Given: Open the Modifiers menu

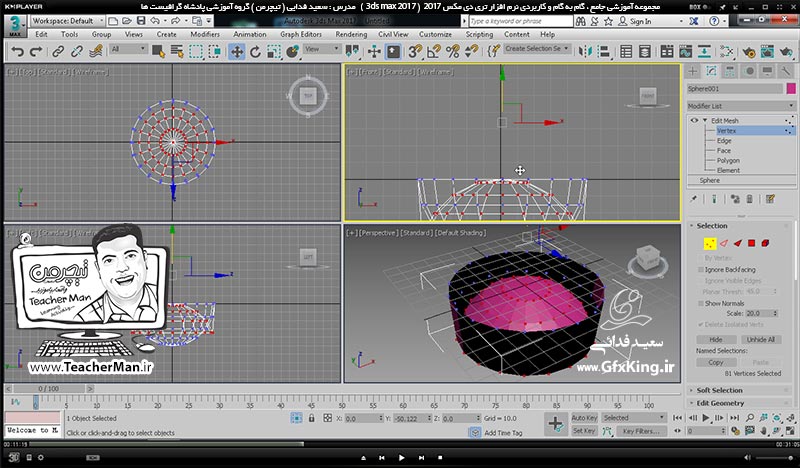Looking at the screenshot, I should point(205,34).
